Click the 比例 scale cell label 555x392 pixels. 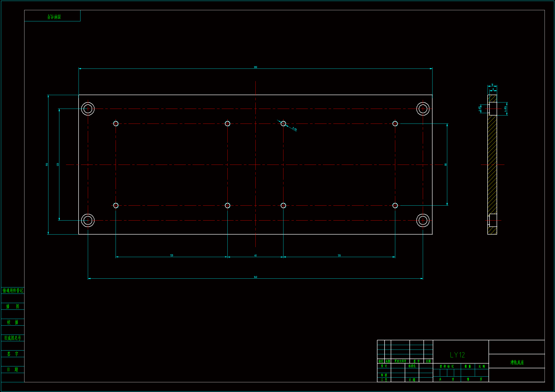tap(482, 366)
